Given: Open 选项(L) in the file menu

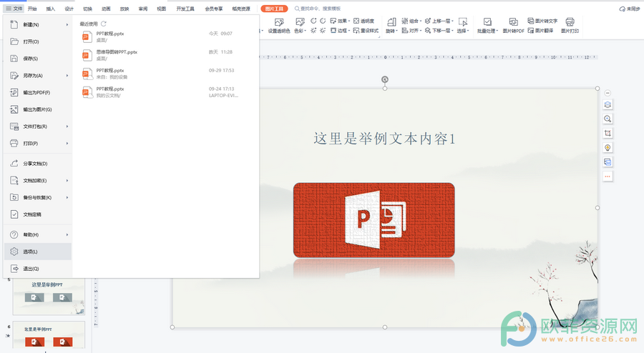Looking at the screenshot, I should [38, 252].
